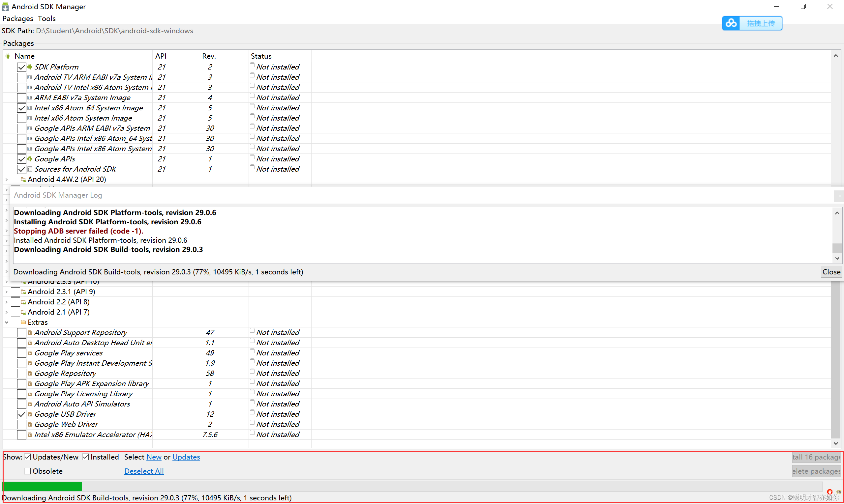Expand the Android 2.2 (API 8) node
Viewport: 844px width, 504px height.
click(x=7, y=302)
